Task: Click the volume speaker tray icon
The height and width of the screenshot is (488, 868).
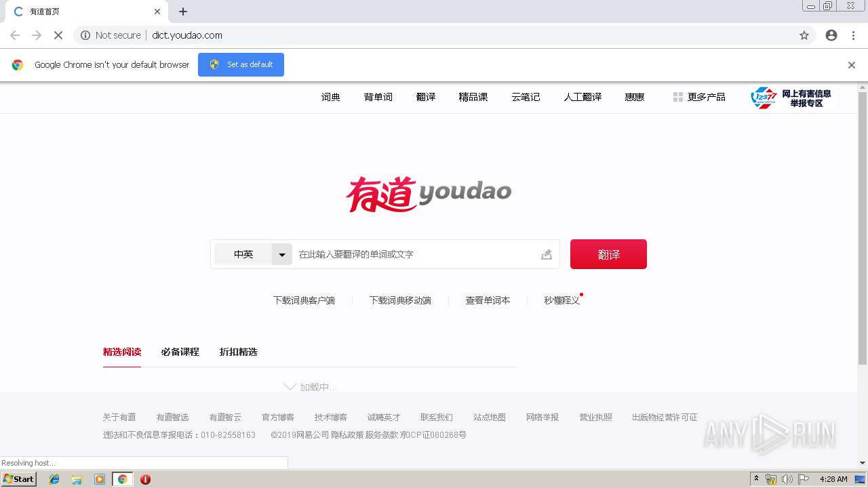Action: click(787, 479)
